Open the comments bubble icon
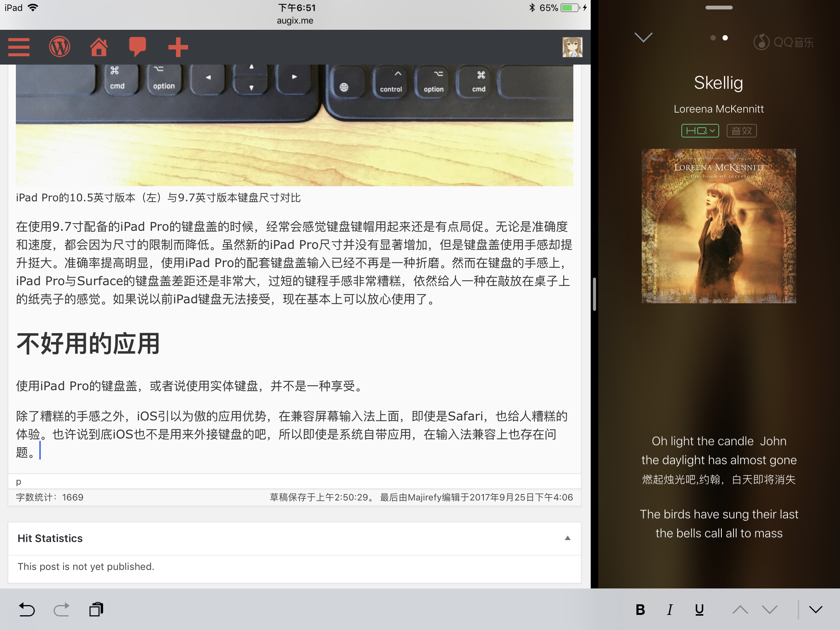840x630 pixels. (137, 47)
